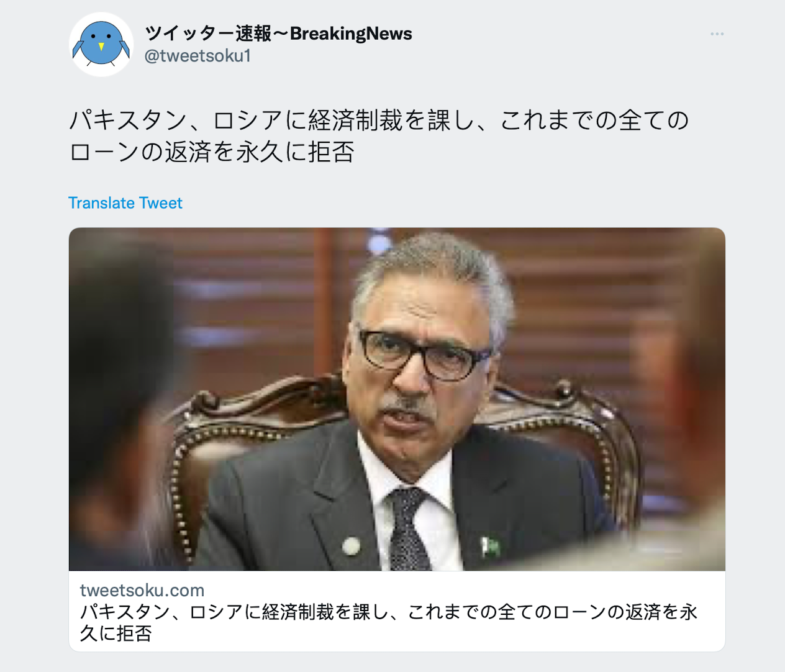
Task: Open the tweetsoku.com domain label on the card
Action: point(142,590)
